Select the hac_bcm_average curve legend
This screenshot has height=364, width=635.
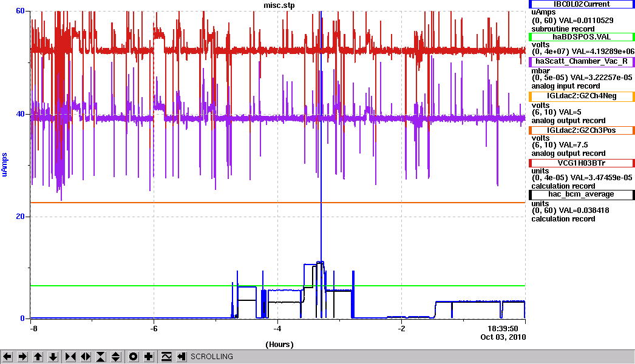click(x=582, y=194)
